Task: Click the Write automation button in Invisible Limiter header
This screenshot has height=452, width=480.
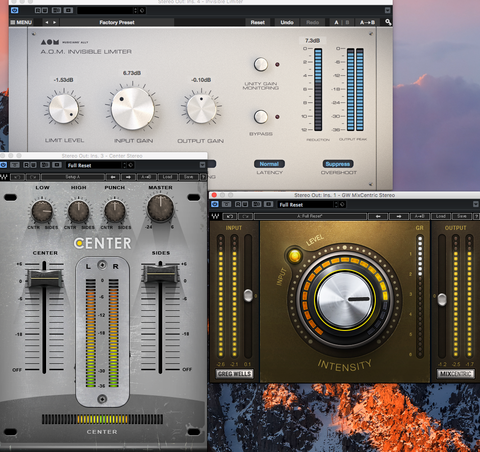Action: pos(45,10)
